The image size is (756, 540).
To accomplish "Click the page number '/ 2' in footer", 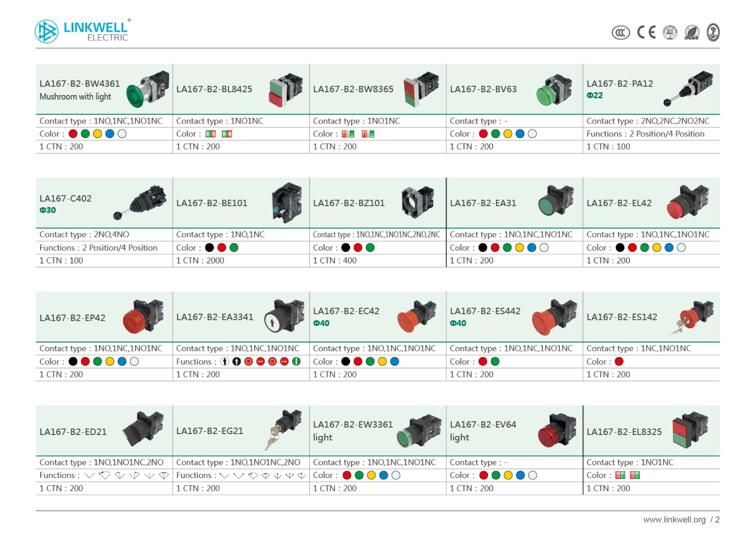I will (715, 520).
